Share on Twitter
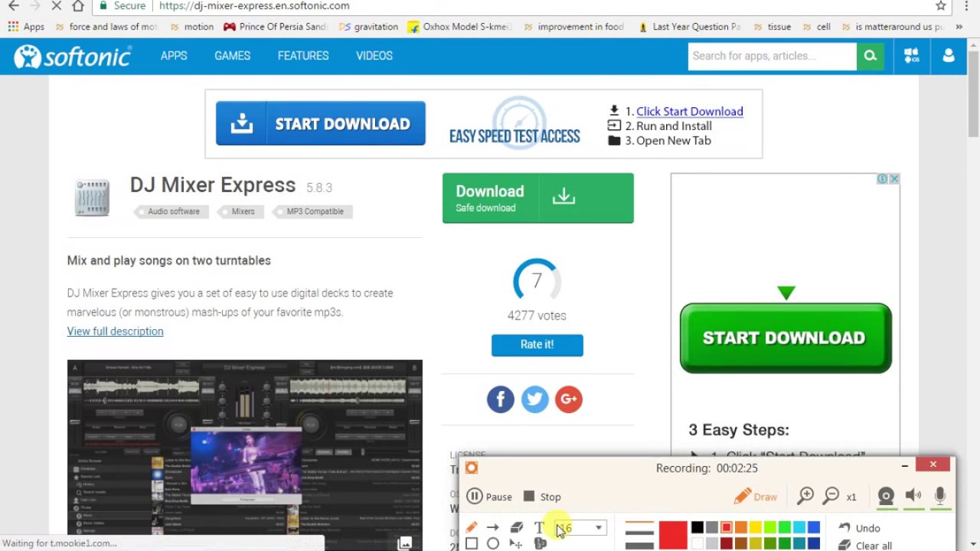Screen dimensions: 980x551 (534, 399)
